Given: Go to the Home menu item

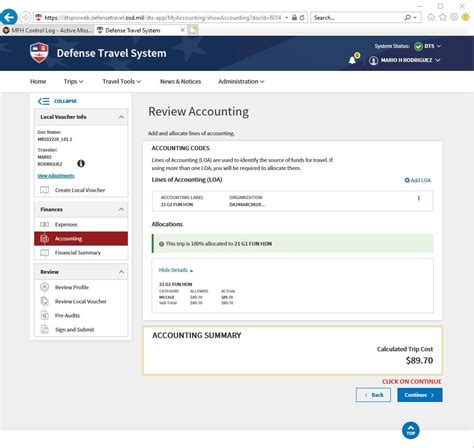Looking at the screenshot, I should pos(38,82).
